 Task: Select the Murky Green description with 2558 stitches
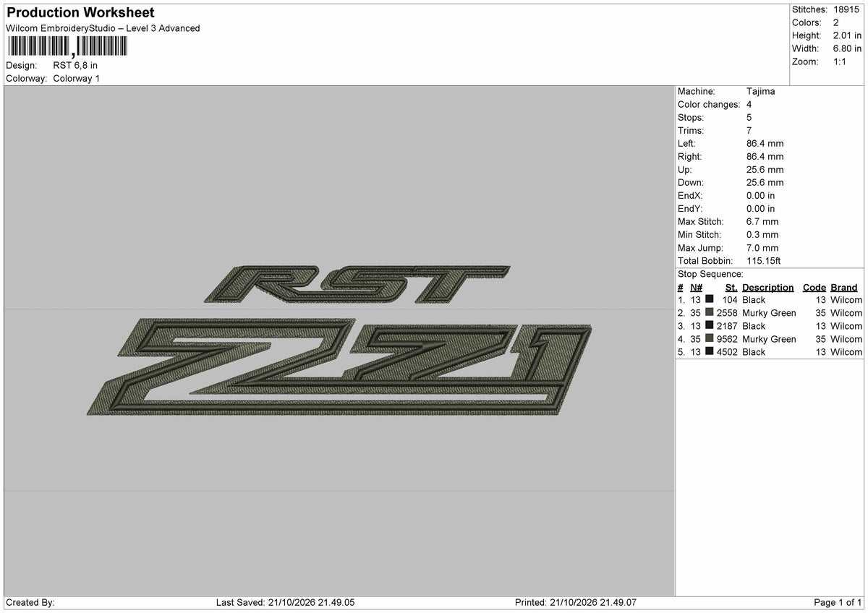click(769, 312)
